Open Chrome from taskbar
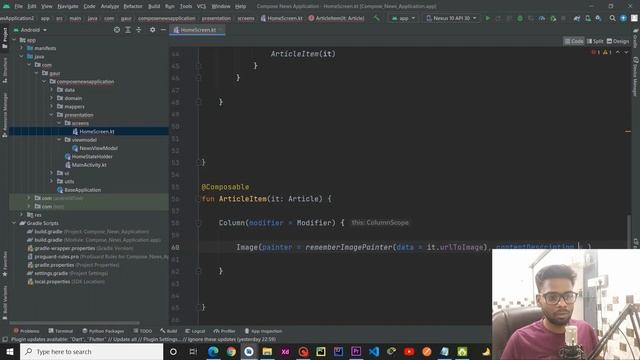 231,351
